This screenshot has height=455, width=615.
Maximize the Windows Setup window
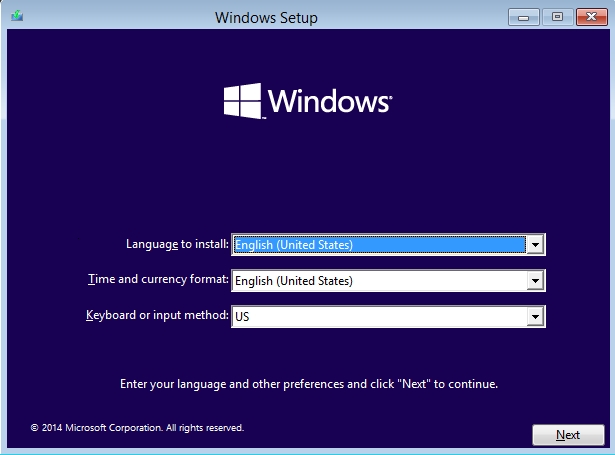[x=557, y=17]
